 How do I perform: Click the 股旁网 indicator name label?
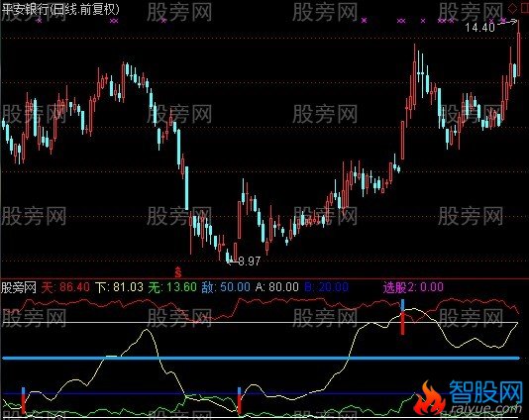tap(19, 287)
